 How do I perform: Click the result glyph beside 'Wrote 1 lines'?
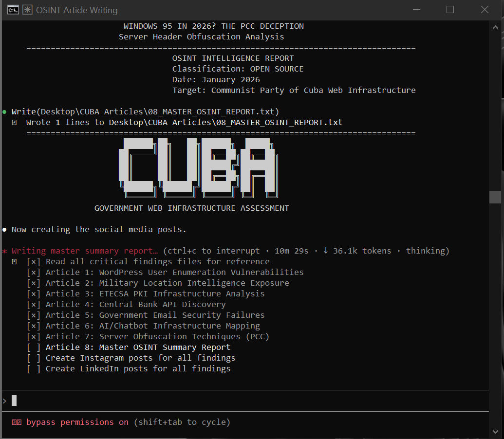(x=15, y=123)
